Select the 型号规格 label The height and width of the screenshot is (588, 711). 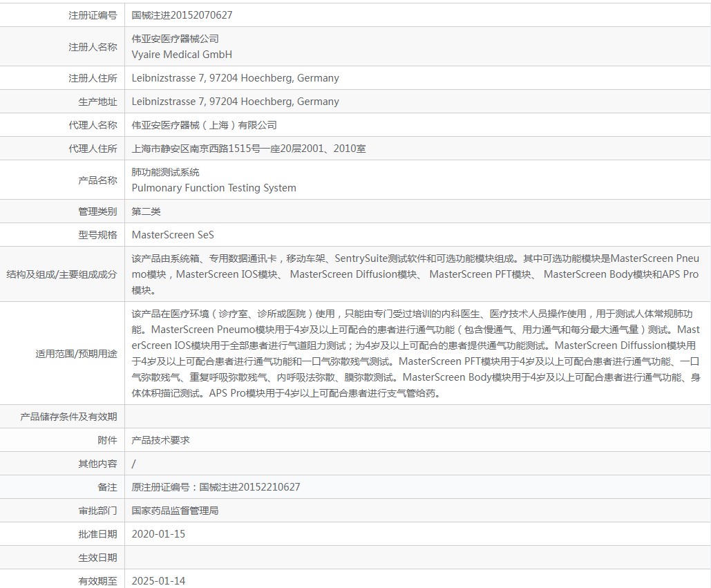[x=97, y=235]
